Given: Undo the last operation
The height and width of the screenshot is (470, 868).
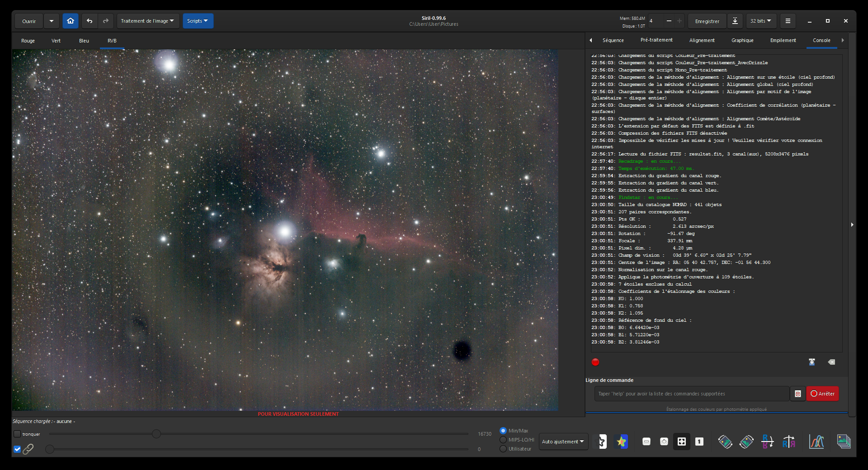Looking at the screenshot, I should pyautogui.click(x=90, y=21).
